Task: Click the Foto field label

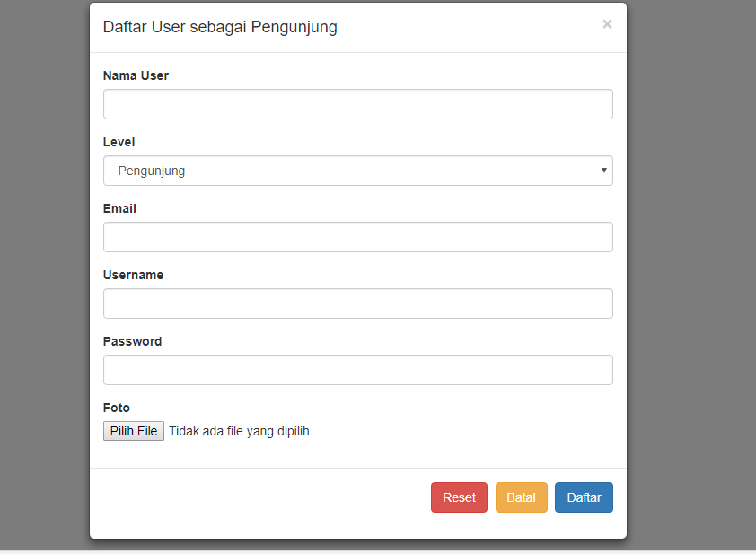Action: pyautogui.click(x=117, y=408)
